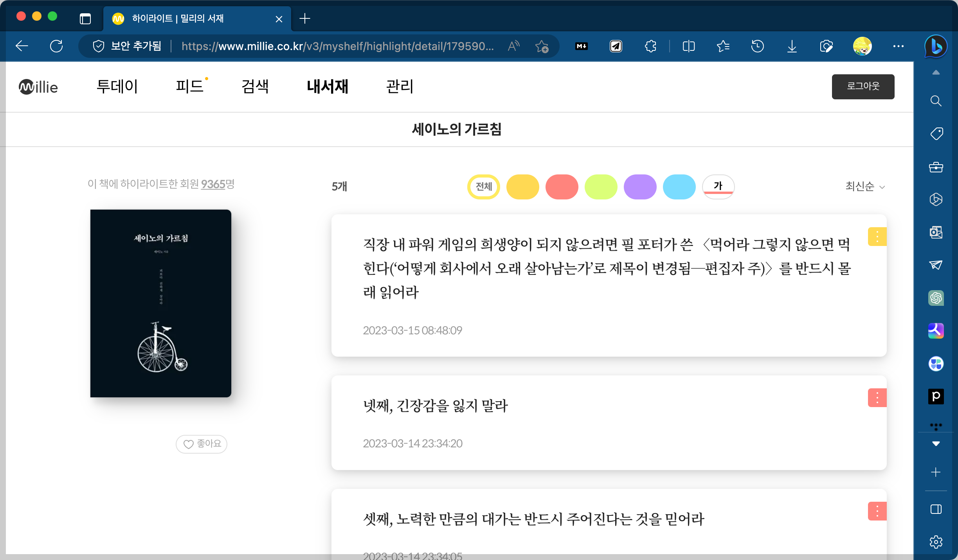The image size is (958, 560).
Task: Select the 전체 highlight filter
Action: coord(483,187)
